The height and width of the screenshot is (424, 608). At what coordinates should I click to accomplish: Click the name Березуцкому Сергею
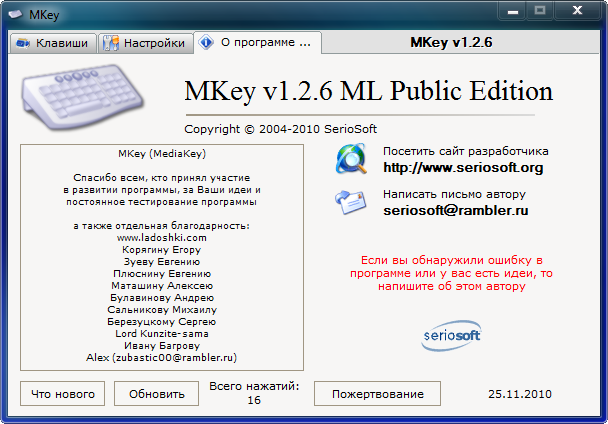pos(162,322)
